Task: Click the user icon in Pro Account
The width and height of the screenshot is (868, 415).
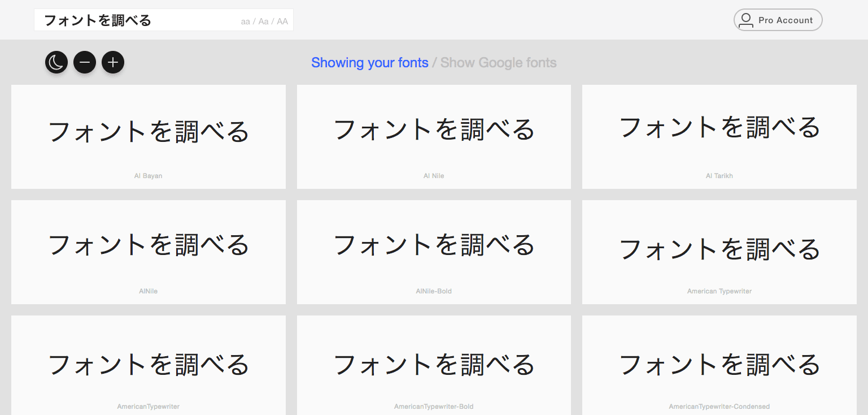Action: (x=746, y=20)
